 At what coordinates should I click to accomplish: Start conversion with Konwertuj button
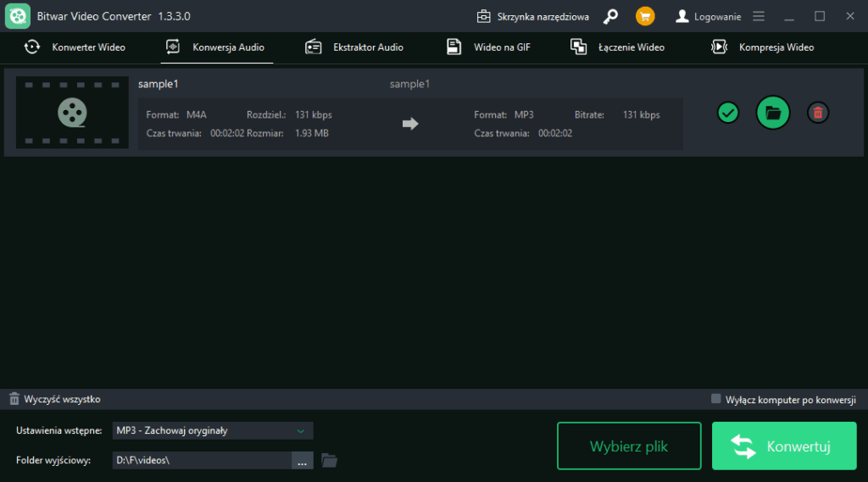coord(784,446)
